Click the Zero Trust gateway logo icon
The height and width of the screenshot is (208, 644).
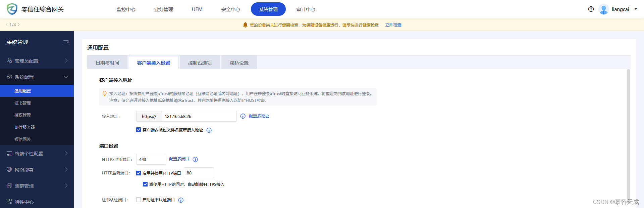click(x=12, y=9)
